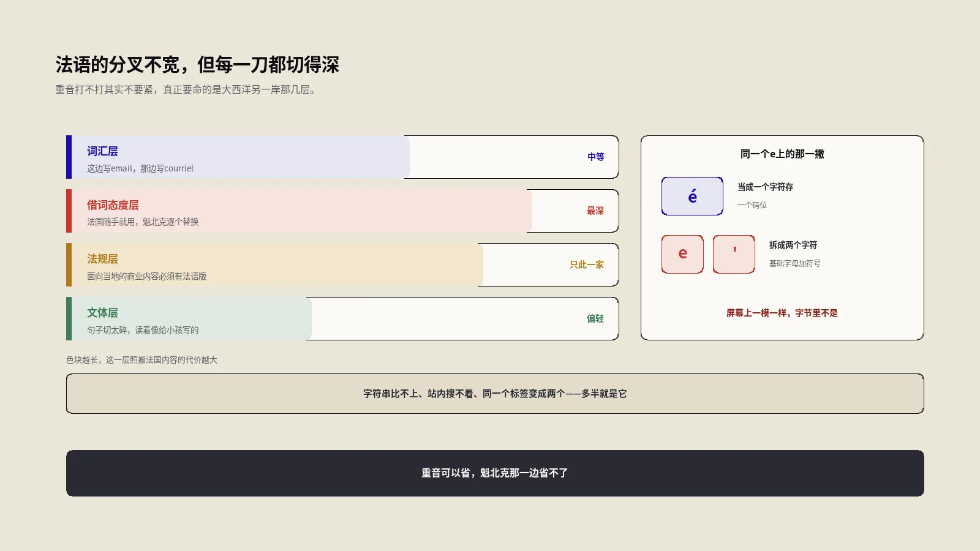This screenshot has height=551, width=980.
Task: Click the 中等 label in the 词汇层 row
Action: coord(596,157)
